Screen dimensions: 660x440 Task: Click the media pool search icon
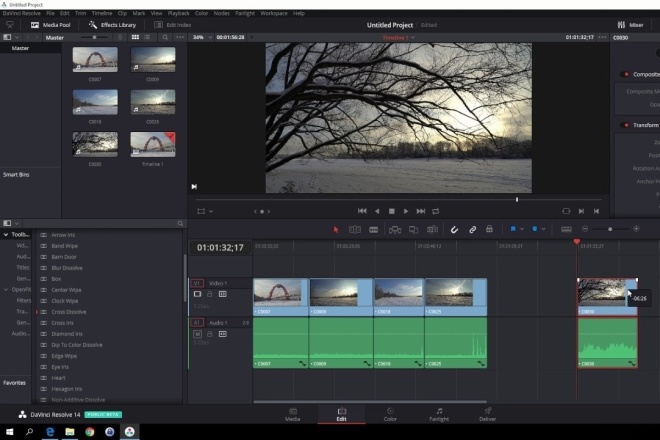[x=165, y=37]
